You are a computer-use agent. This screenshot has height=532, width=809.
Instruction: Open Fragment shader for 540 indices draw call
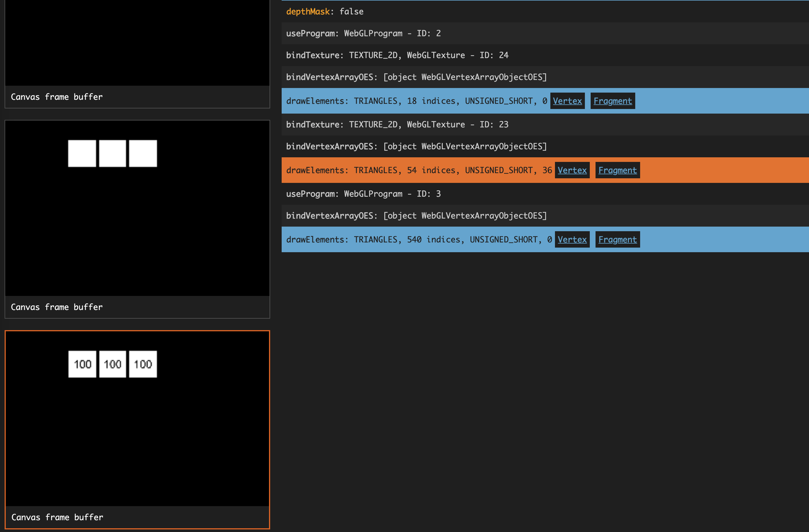coord(617,240)
